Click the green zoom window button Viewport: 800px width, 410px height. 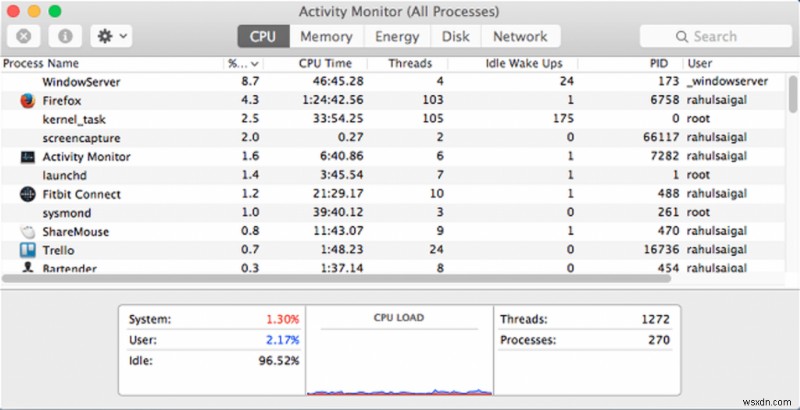click(54, 11)
